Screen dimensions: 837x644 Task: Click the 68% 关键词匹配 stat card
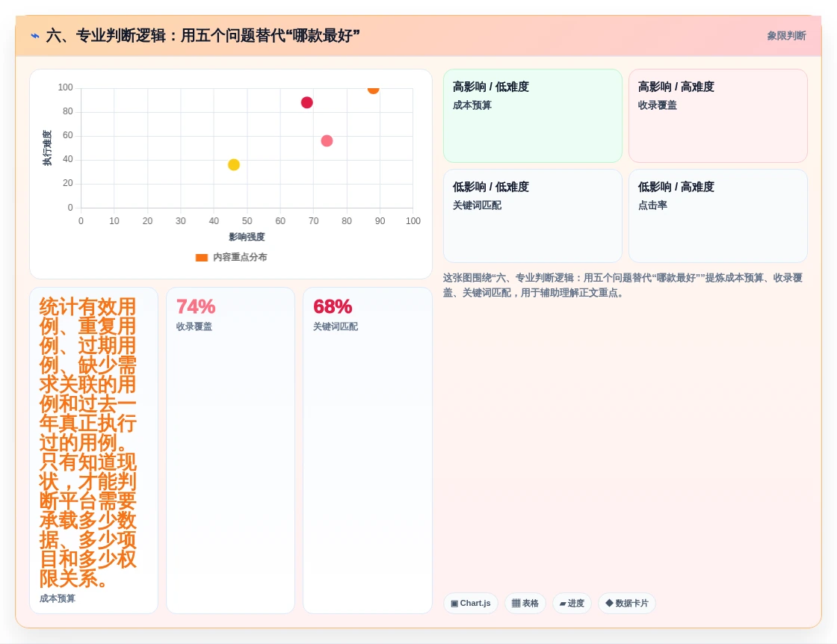click(367, 451)
